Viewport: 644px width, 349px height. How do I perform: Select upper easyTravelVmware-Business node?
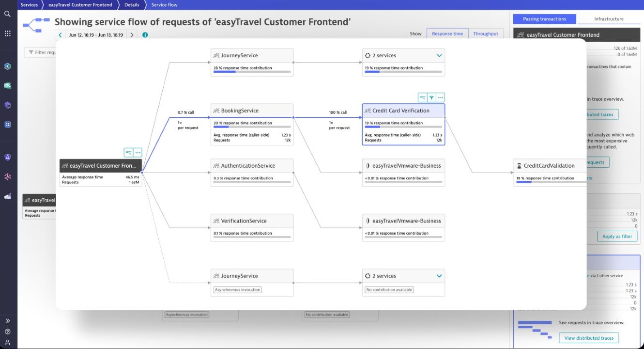click(x=403, y=173)
